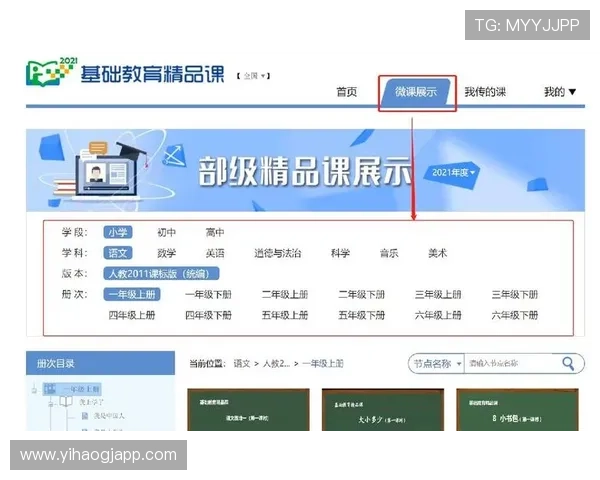
Task: Select 人教2011课标版(统编) edition
Action: (x=161, y=274)
